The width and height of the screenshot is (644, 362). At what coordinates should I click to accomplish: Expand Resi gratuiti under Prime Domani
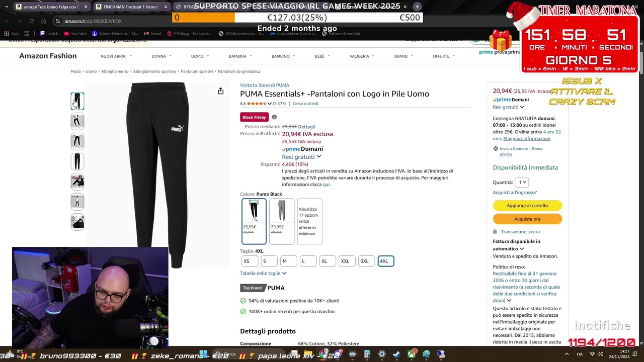click(301, 156)
